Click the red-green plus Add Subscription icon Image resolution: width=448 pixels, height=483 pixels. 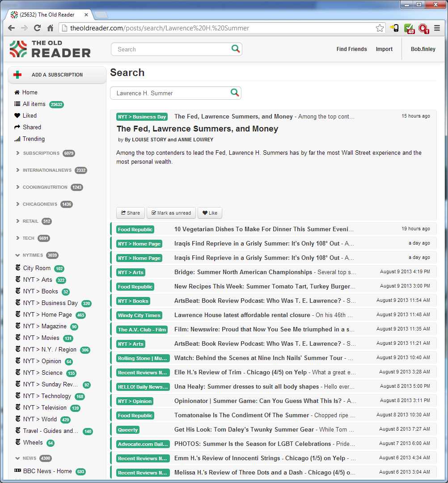point(17,75)
